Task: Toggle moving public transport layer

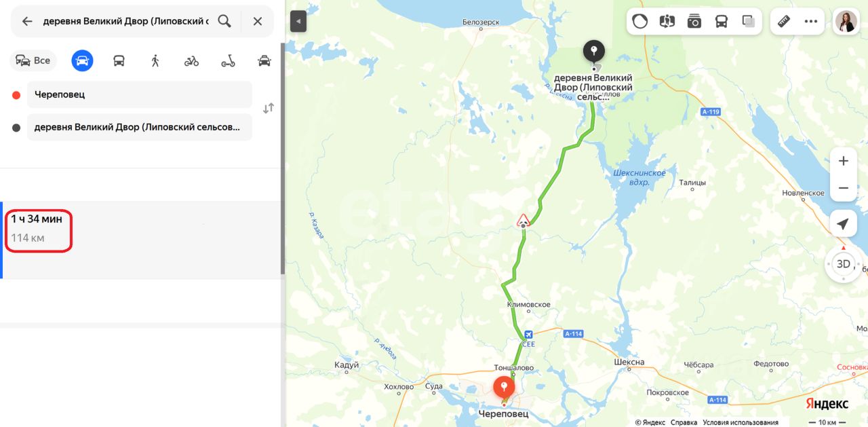Action: tap(722, 21)
